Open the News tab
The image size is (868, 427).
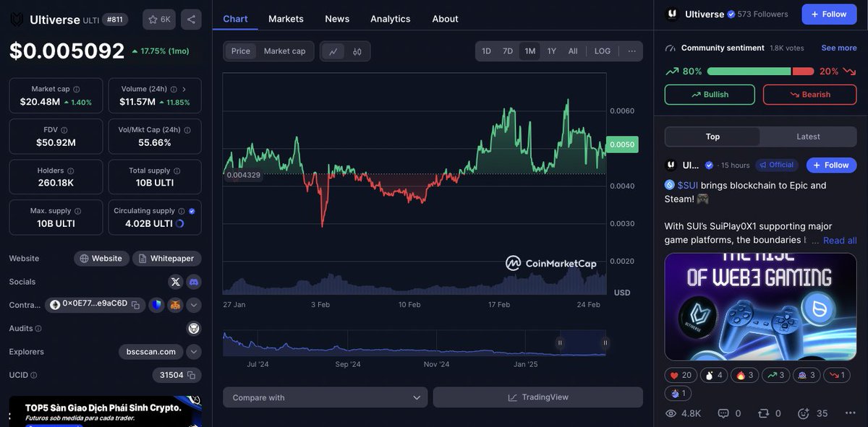(x=337, y=19)
